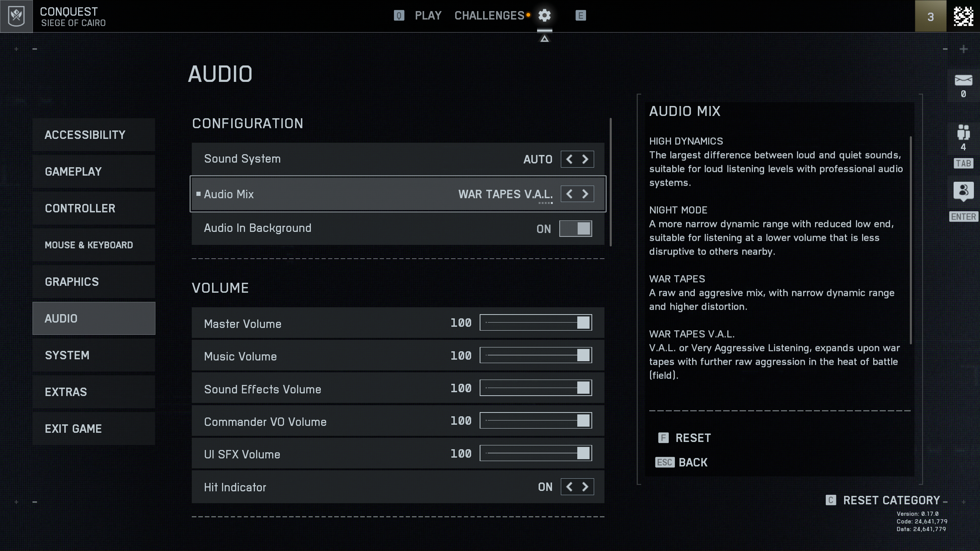This screenshot has width=980, height=551.
Task: Open the mail inbox envelope icon
Action: 963,80
